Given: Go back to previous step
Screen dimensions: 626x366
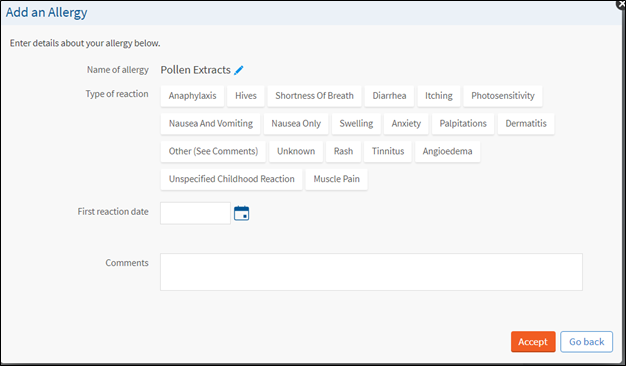Looking at the screenshot, I should click(586, 342).
